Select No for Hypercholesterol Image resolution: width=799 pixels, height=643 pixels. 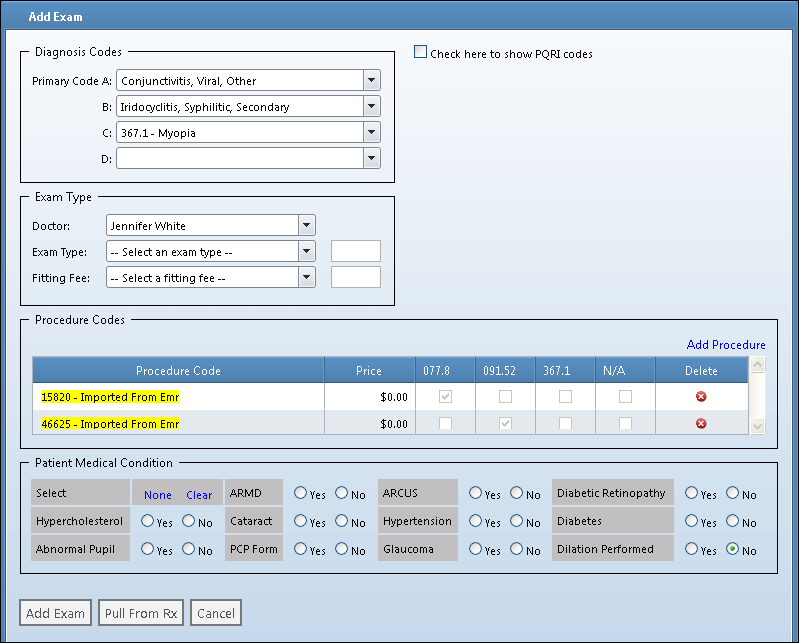tap(189, 521)
